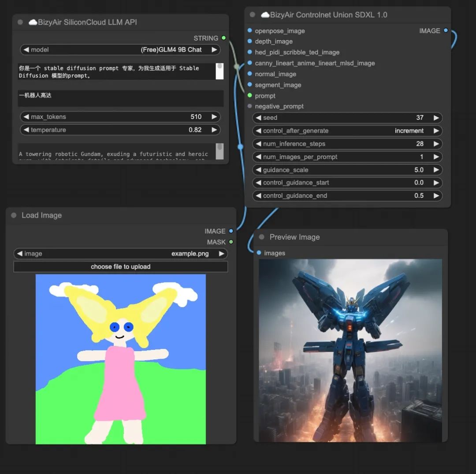Click the depth_image input connector dot
The height and width of the screenshot is (474, 476).
[250, 41]
